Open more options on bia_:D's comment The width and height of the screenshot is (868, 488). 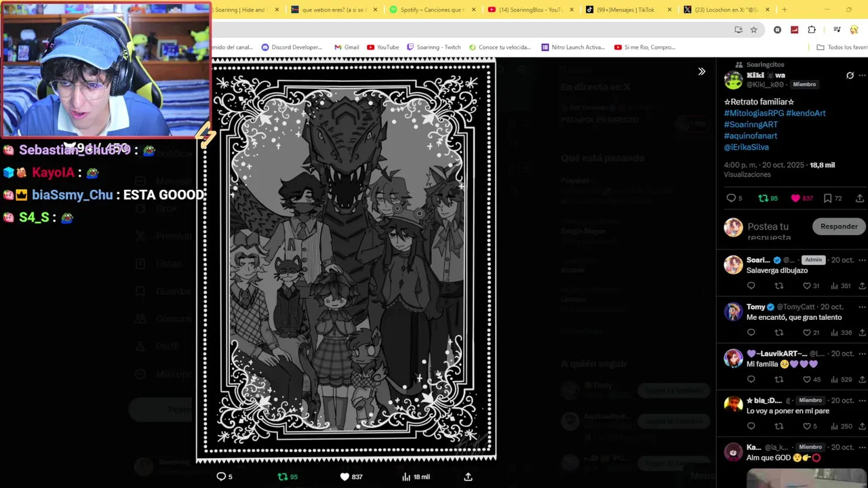pos(863,401)
